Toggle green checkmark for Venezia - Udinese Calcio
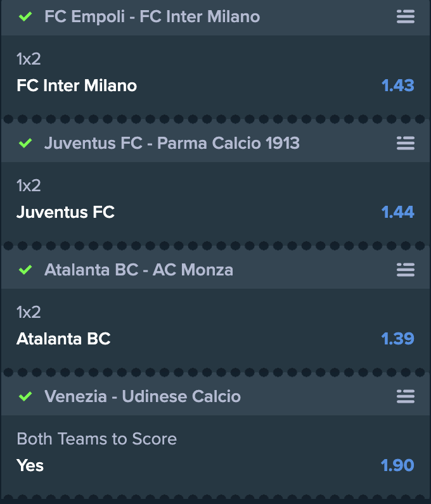Viewport: 431px width, 504px height. click(x=25, y=396)
